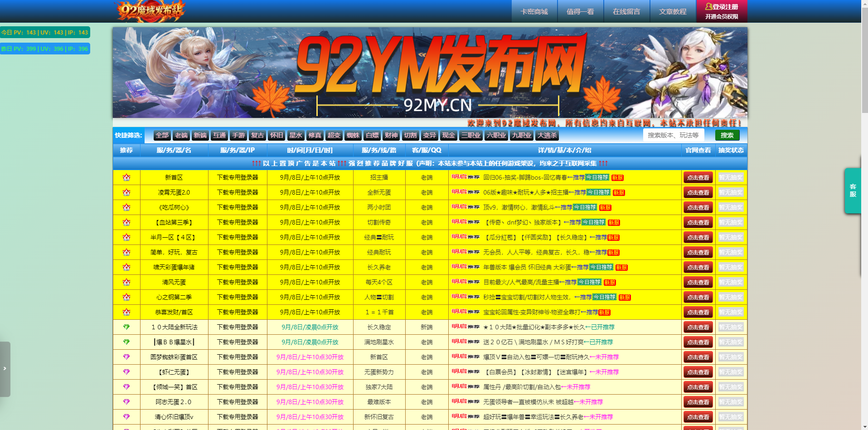Filter servers by 六职业
The height and width of the screenshot is (430, 868).
pyautogui.click(x=496, y=135)
